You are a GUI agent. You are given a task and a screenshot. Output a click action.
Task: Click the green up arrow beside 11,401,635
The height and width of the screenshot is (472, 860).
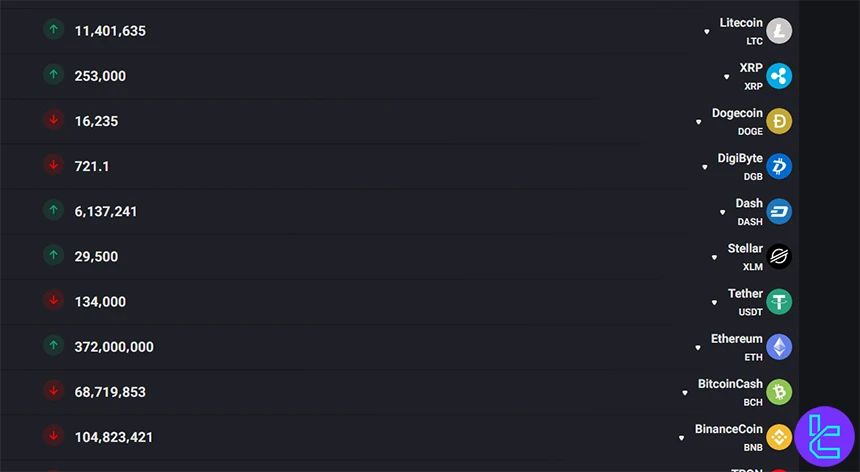click(53, 30)
